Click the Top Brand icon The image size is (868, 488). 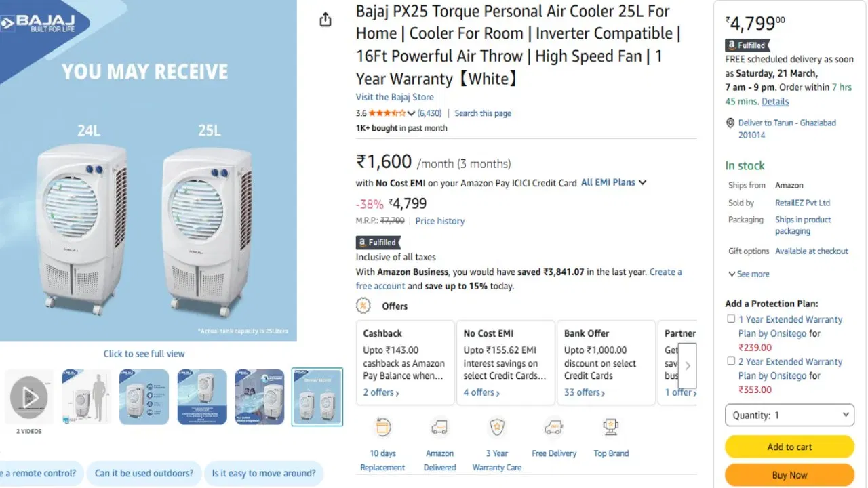(610, 426)
